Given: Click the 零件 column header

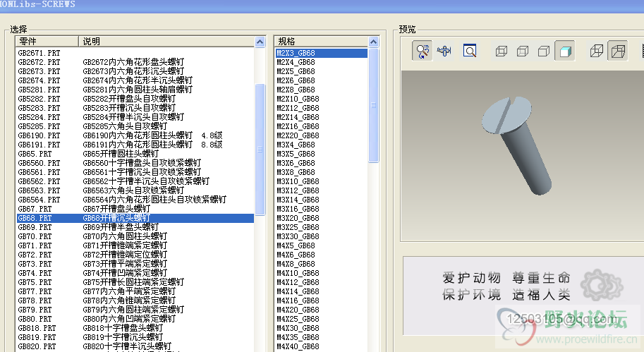Looking at the screenshot, I should pos(47,42).
